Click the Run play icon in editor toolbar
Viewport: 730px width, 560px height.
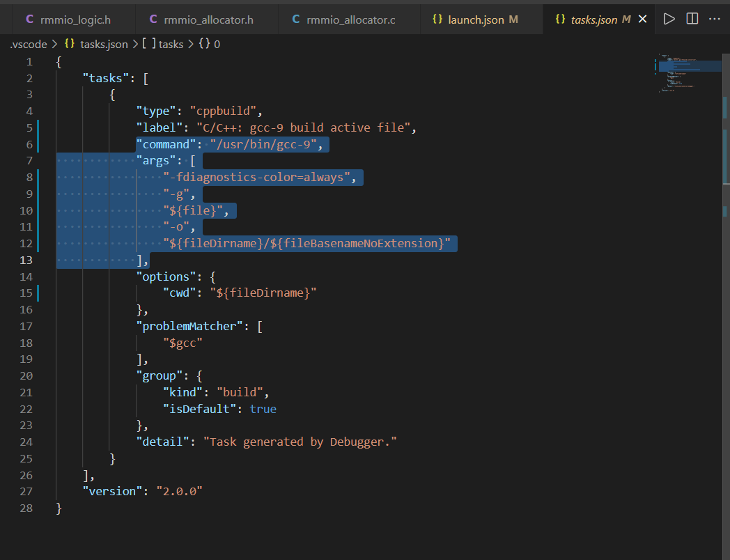pyautogui.click(x=669, y=20)
